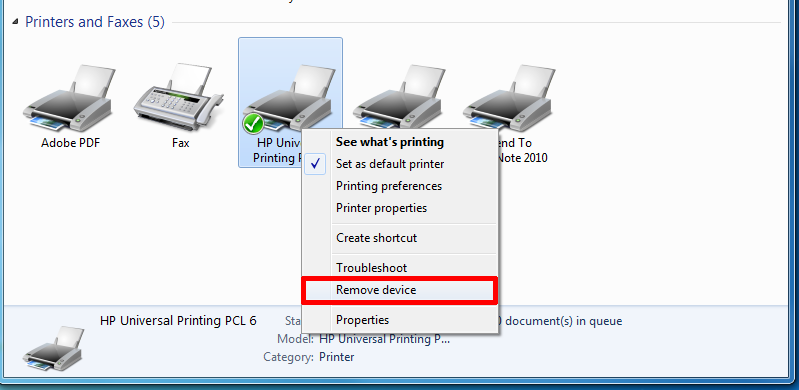Click the green default-printer checkmark badge
This screenshot has height=390, width=799.
click(x=253, y=123)
